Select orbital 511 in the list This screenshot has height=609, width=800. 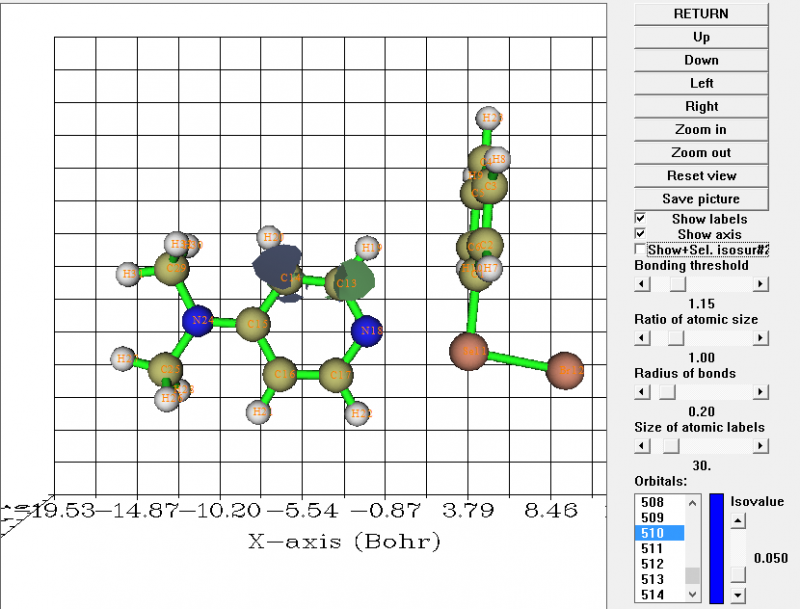click(659, 549)
